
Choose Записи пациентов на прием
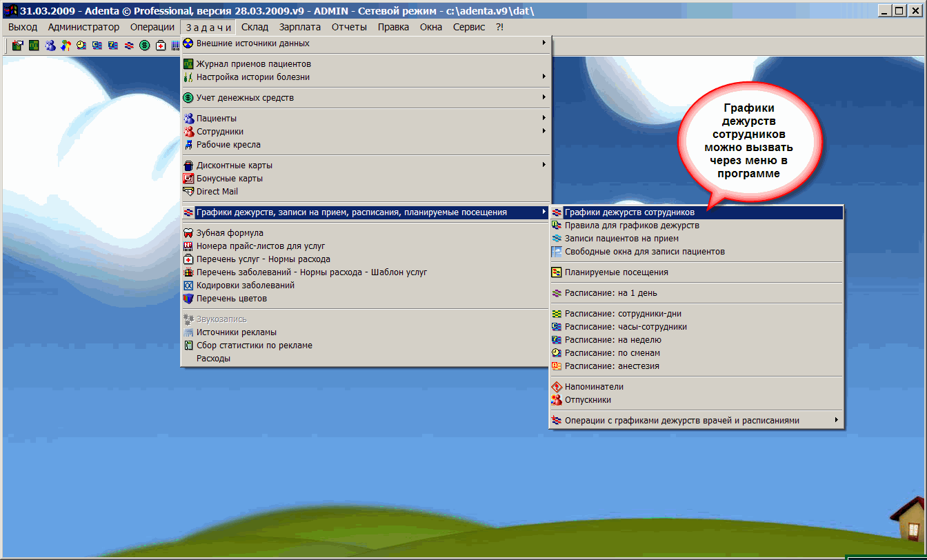[621, 239]
